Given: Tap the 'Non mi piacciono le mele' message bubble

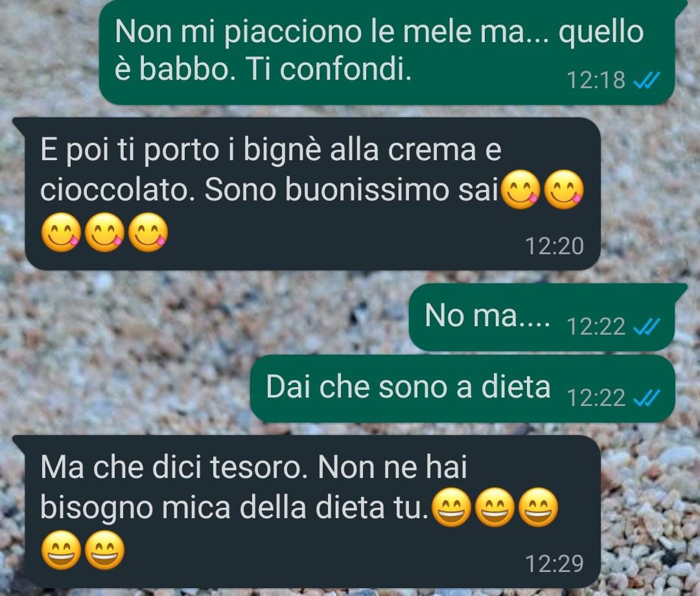Looking at the screenshot, I should point(386,52).
